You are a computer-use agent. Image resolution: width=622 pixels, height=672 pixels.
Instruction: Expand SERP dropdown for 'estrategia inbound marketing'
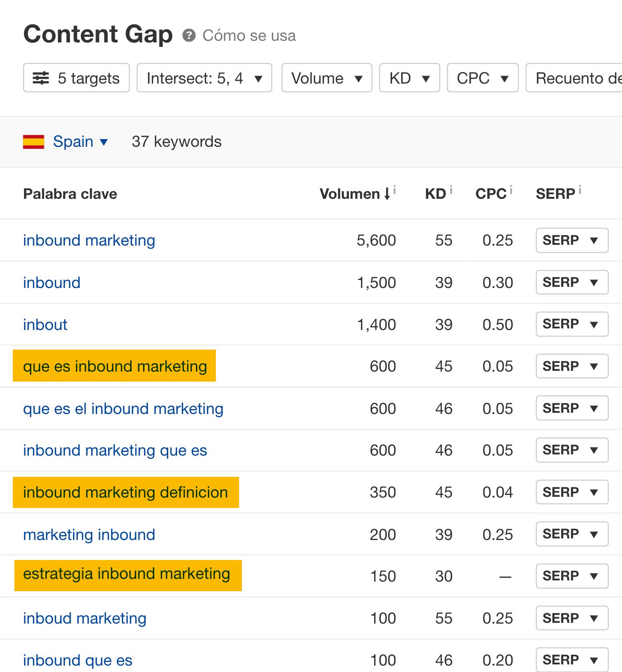(572, 576)
